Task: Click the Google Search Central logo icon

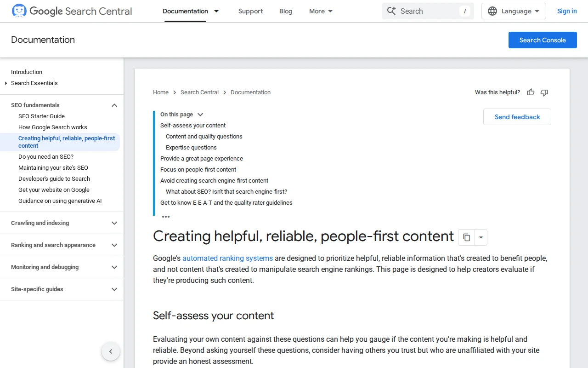Action: [19, 10]
